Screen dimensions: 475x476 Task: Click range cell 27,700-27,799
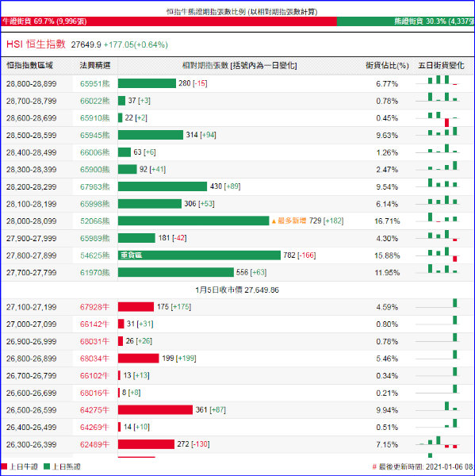(31, 273)
